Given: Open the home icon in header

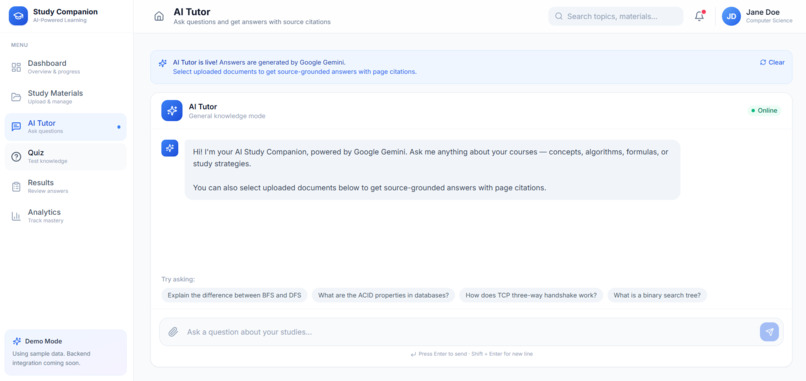Looking at the screenshot, I should 159,16.
